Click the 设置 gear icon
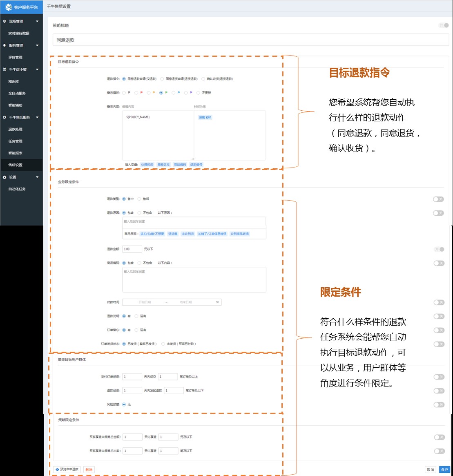The image size is (453, 476). pyautogui.click(x=4, y=177)
